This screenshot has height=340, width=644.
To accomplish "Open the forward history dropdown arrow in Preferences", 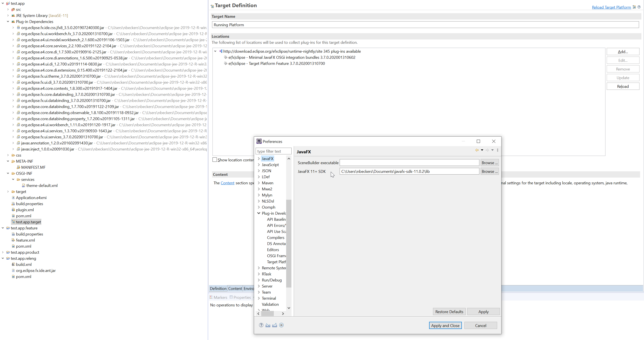I will [493, 150].
